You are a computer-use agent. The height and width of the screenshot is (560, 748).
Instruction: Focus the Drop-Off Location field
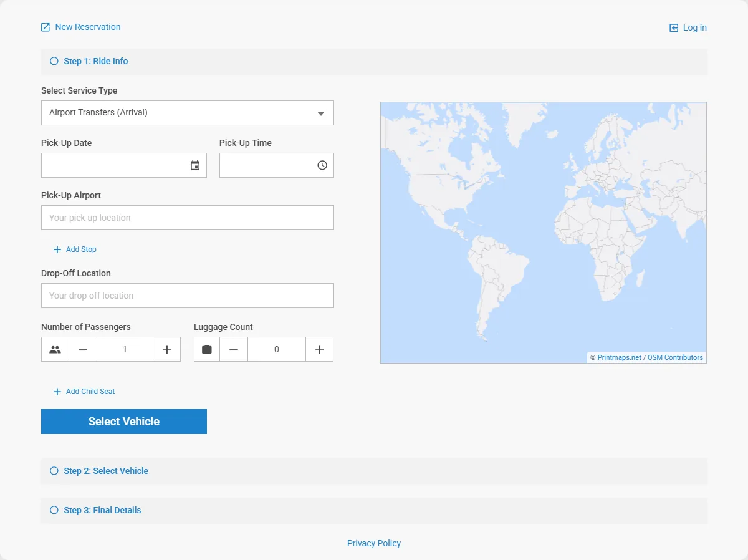click(x=188, y=296)
